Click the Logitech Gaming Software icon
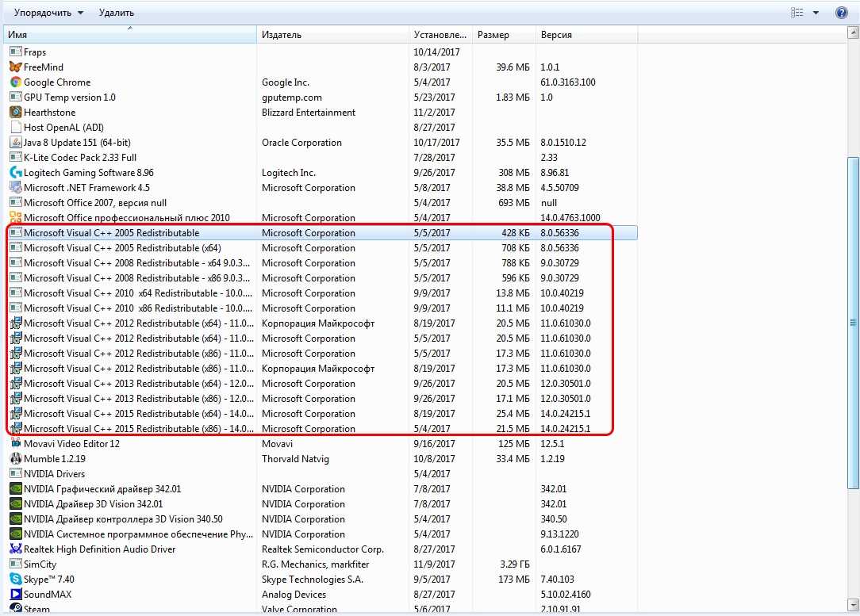860x616 pixels. (16, 173)
